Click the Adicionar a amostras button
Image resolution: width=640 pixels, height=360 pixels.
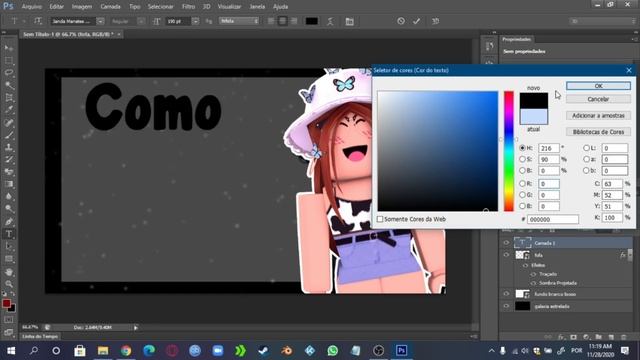point(598,116)
